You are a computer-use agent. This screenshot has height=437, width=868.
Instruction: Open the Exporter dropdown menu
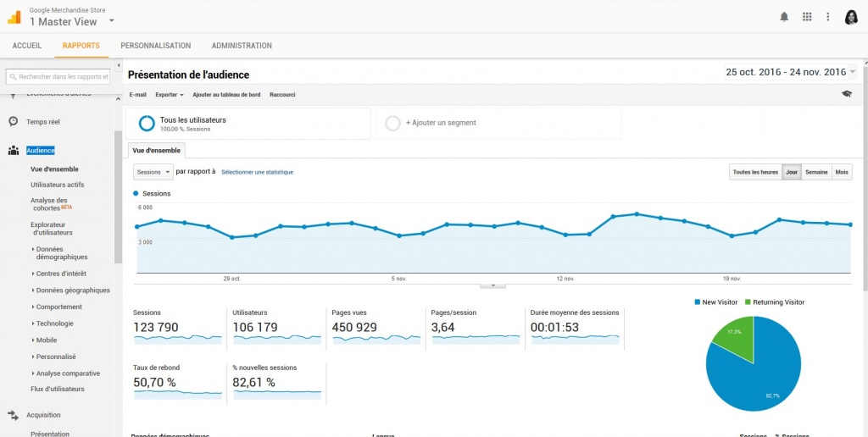[x=170, y=95]
